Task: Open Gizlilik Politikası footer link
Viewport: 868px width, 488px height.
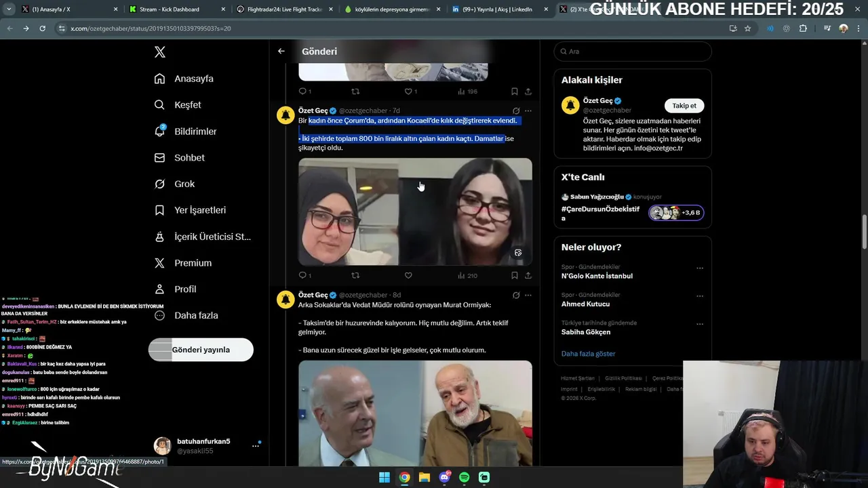Action: tap(623, 378)
